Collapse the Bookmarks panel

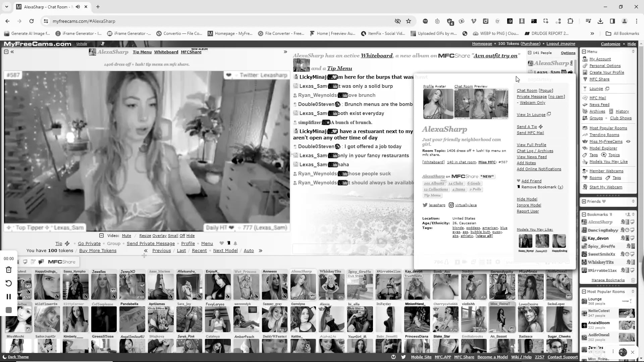pyautogui.click(x=584, y=215)
